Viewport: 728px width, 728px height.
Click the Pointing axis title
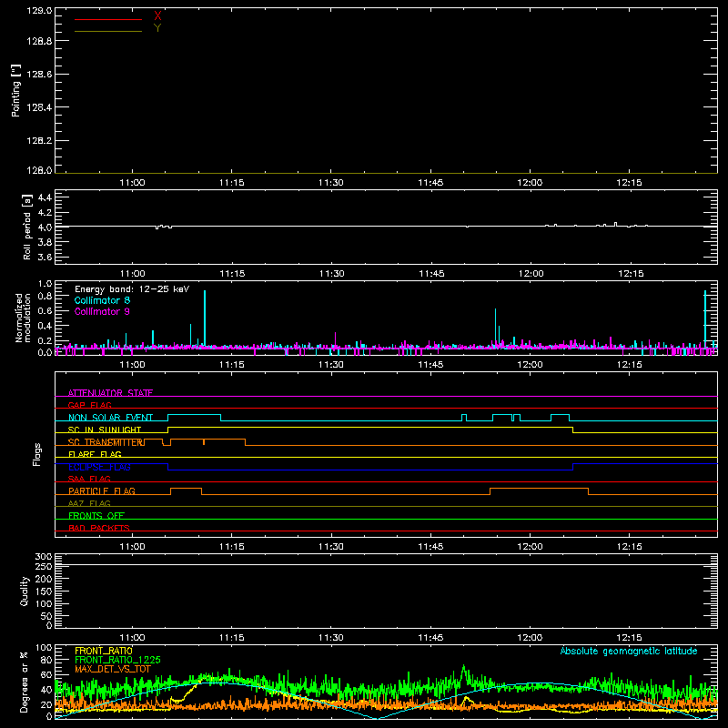tap(16, 90)
